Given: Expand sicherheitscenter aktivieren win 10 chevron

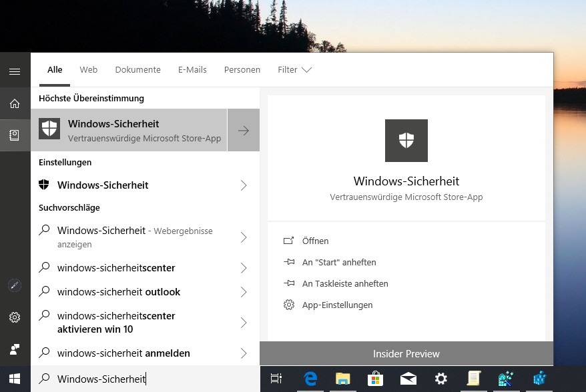Looking at the screenshot, I should tap(244, 323).
